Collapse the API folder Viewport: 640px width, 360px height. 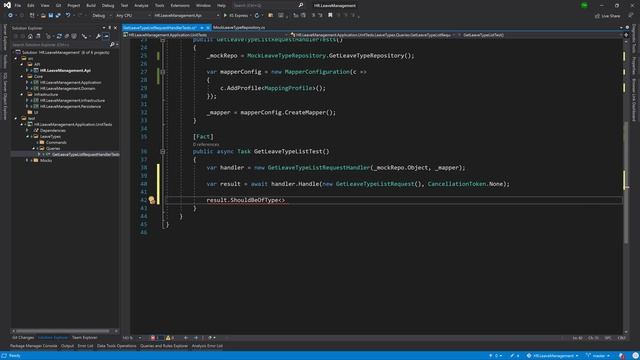pos(22,64)
